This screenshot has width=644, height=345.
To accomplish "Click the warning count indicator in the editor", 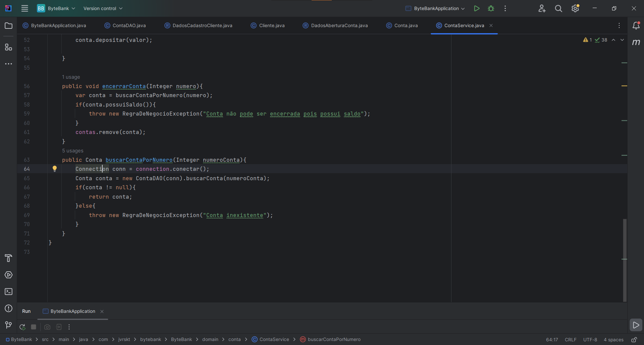I will tap(587, 40).
